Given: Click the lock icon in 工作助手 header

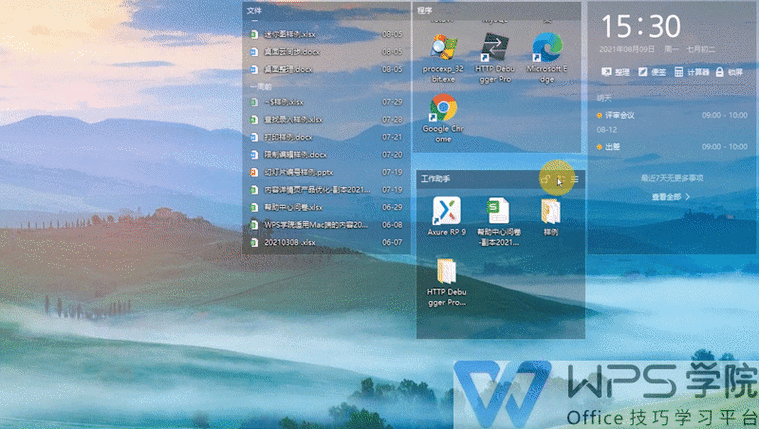Looking at the screenshot, I should click(545, 179).
